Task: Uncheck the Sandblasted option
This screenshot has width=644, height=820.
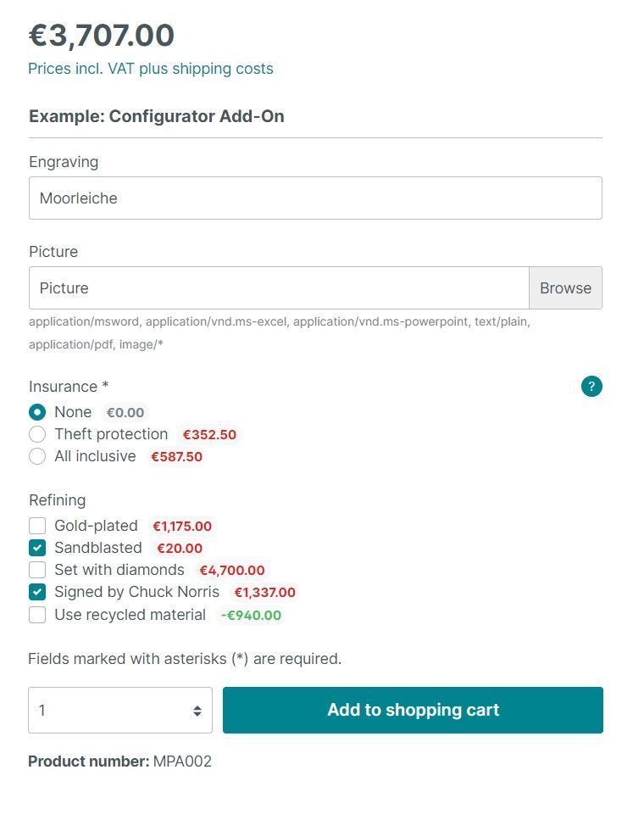Action: coord(37,548)
